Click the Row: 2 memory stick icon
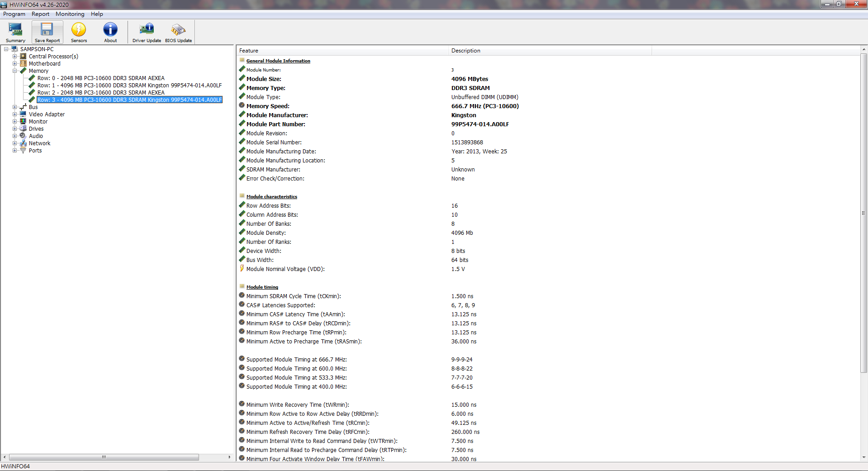The width and height of the screenshot is (868, 471). click(32, 93)
